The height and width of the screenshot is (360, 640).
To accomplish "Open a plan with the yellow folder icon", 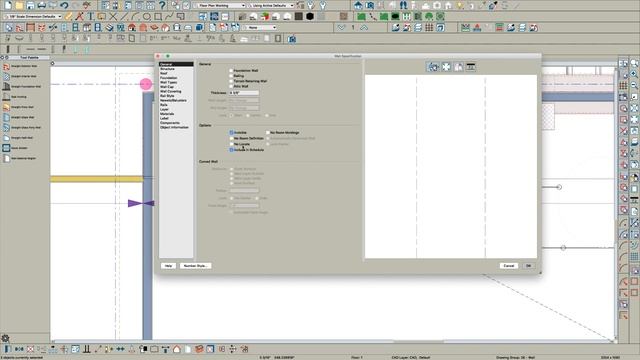I will (19, 5).
